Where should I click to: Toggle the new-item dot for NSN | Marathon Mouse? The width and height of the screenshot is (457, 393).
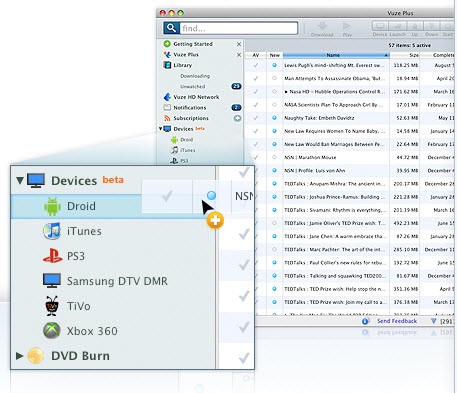[x=274, y=157]
